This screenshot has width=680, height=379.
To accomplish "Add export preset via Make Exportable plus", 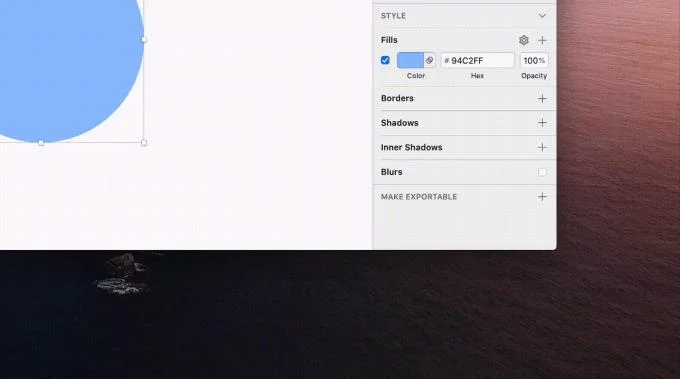I will tap(542, 197).
